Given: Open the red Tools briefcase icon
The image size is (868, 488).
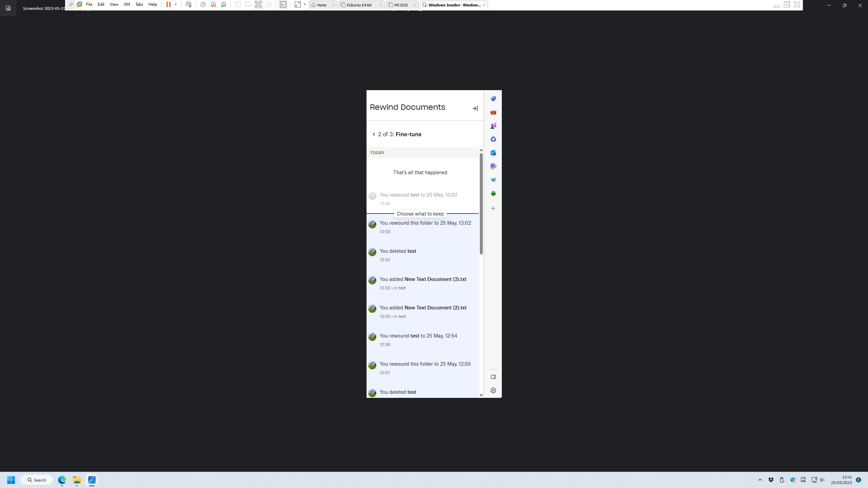Looking at the screenshot, I should [x=493, y=112].
